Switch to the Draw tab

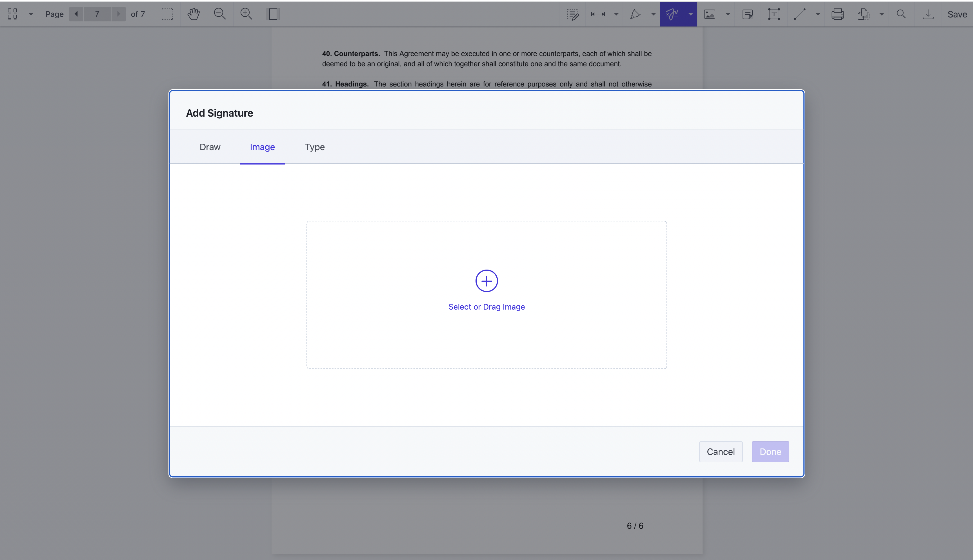[210, 147]
